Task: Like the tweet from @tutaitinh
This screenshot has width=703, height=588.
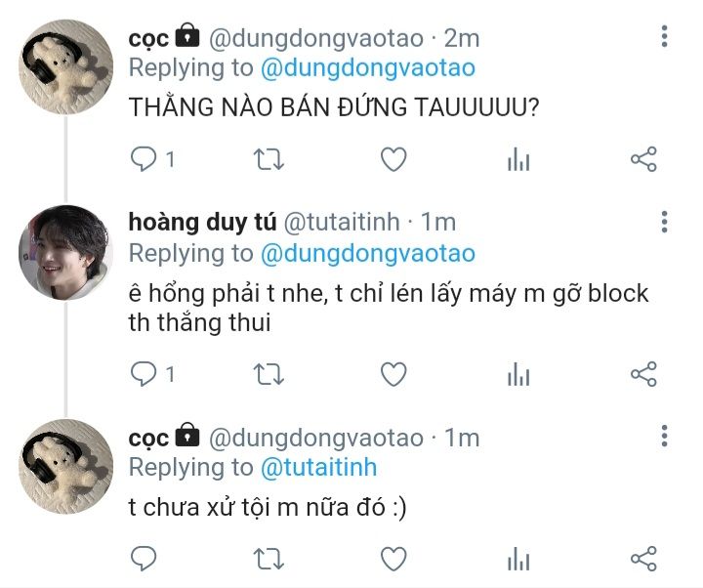Action: tap(393, 374)
